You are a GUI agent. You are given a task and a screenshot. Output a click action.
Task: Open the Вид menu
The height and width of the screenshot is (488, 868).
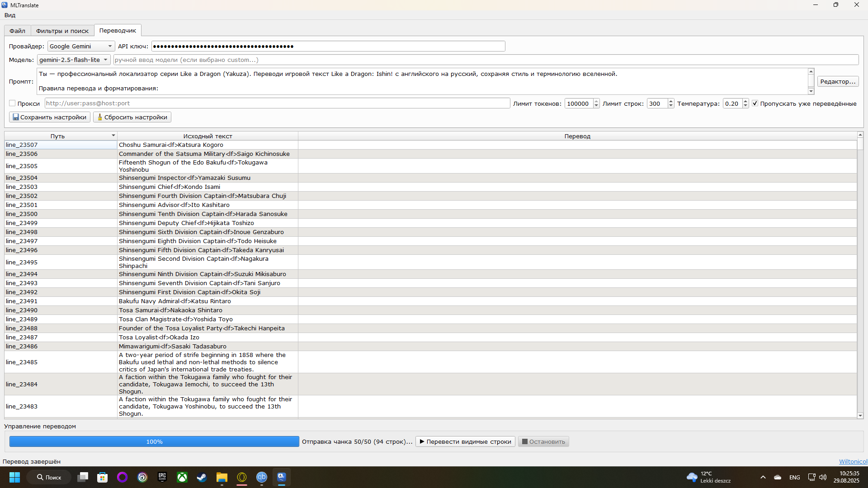point(10,15)
